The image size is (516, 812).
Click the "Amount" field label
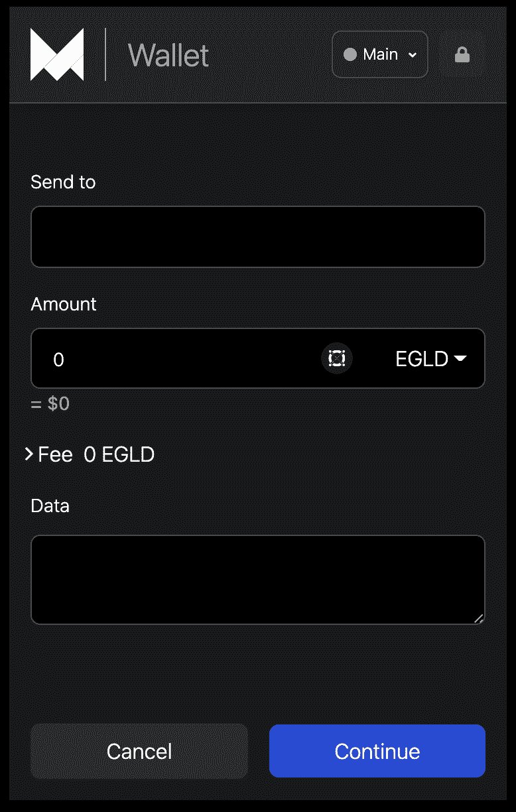(64, 304)
